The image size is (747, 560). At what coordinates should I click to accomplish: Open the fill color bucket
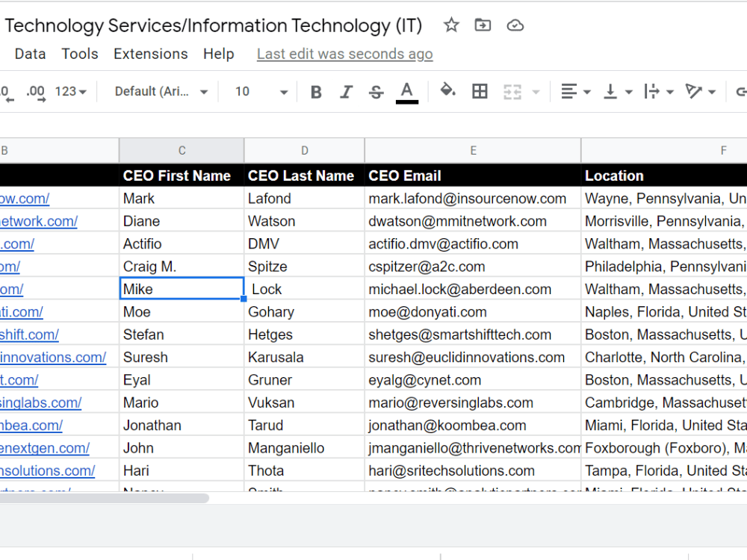tap(447, 90)
